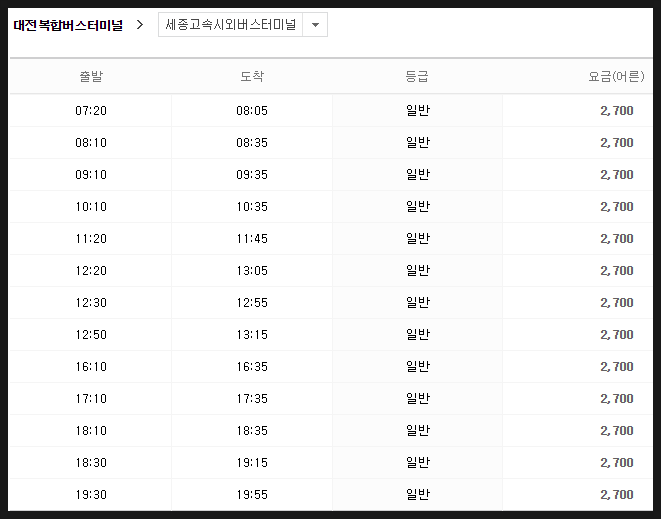Click the chevron after 대전복합버스터미널
The width and height of the screenshot is (661, 519).
(x=140, y=25)
